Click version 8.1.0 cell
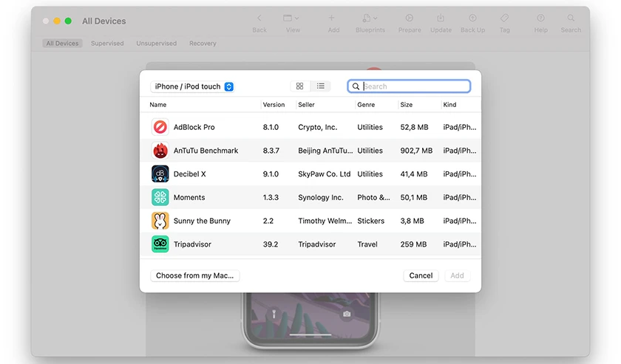 pos(271,127)
